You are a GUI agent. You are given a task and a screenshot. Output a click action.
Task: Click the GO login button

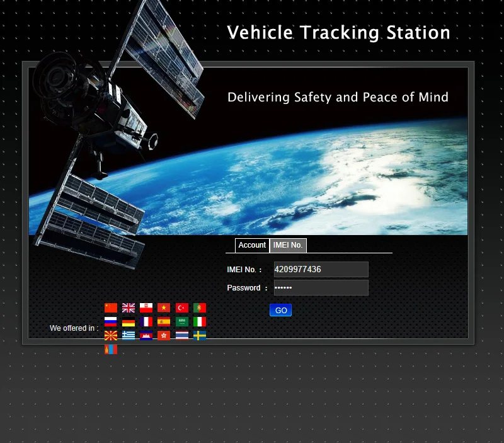(280, 310)
